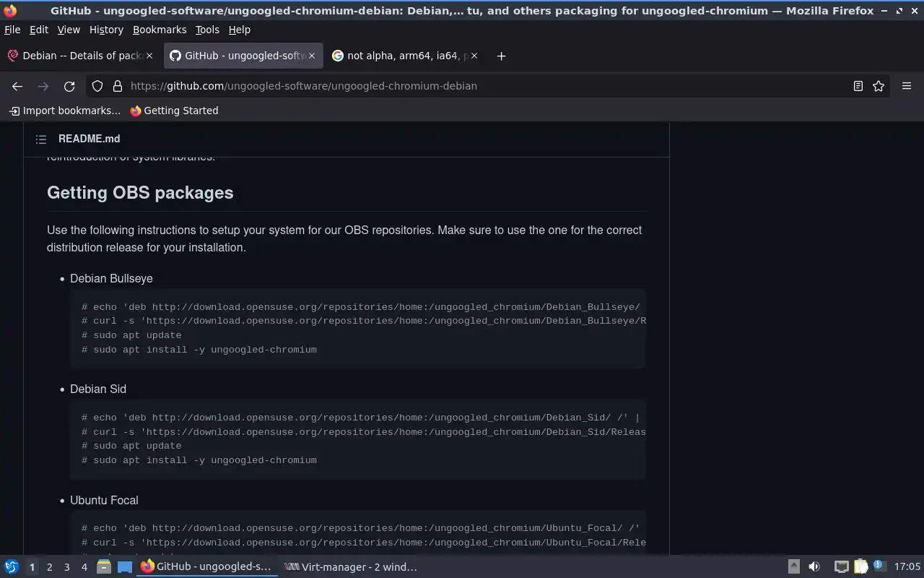924x578 pixels.
Task: Click the README.md file header label
Action: click(90, 139)
